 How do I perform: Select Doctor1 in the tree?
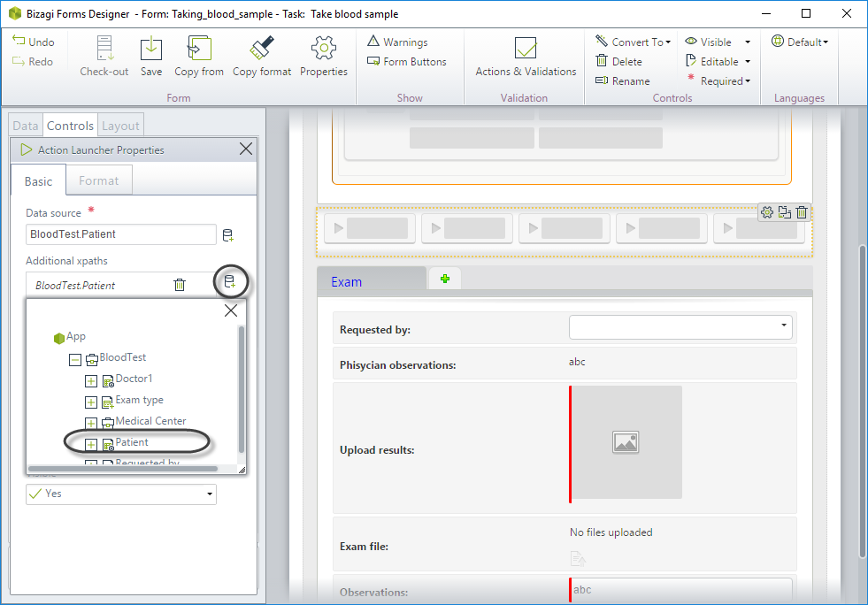pos(134,379)
